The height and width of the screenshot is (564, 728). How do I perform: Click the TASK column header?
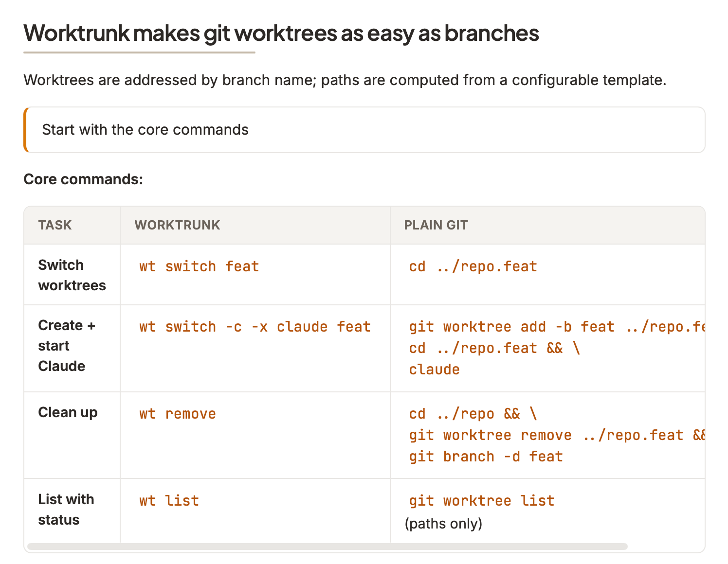pos(55,225)
